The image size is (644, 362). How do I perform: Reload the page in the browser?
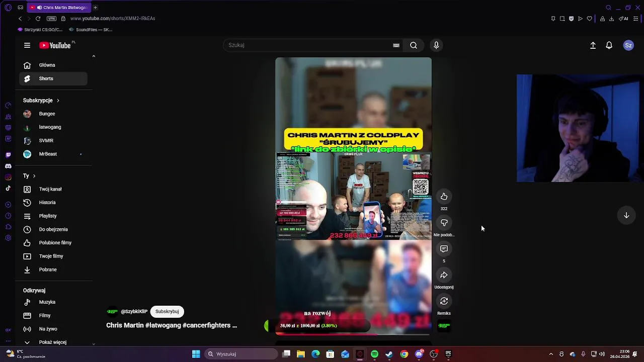coord(38,19)
